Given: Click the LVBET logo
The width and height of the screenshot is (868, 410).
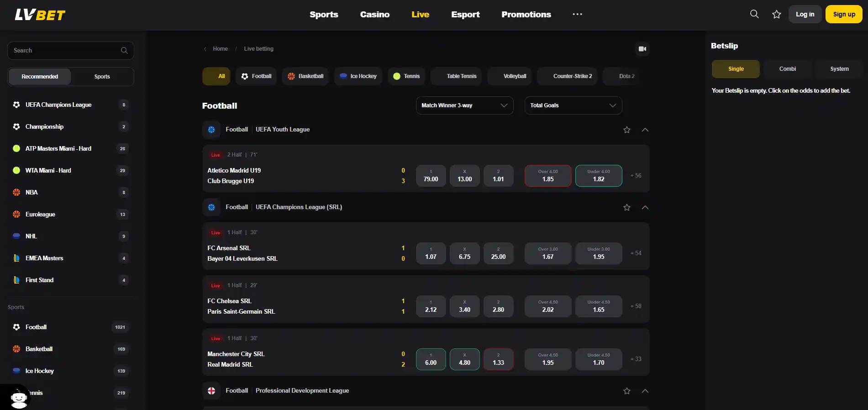Looking at the screenshot, I should (x=40, y=15).
